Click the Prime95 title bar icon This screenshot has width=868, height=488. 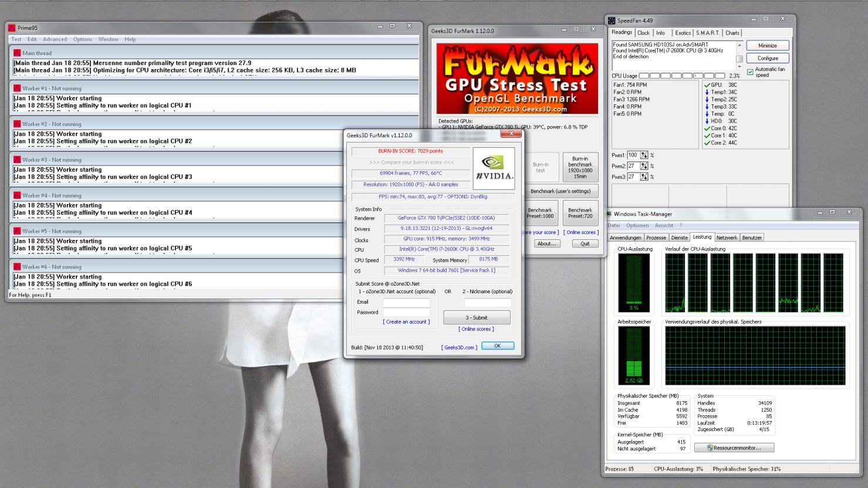[x=12, y=28]
